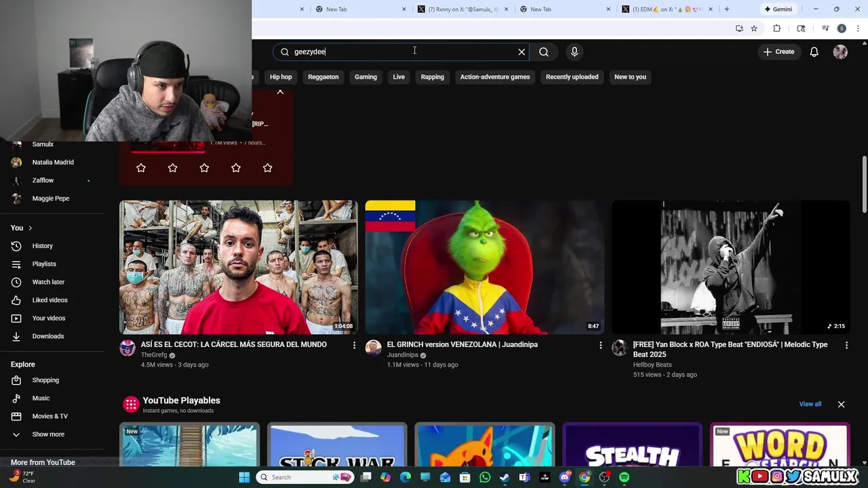Open Spotify from the taskbar
The height and width of the screenshot is (488, 868).
pyautogui.click(x=624, y=477)
